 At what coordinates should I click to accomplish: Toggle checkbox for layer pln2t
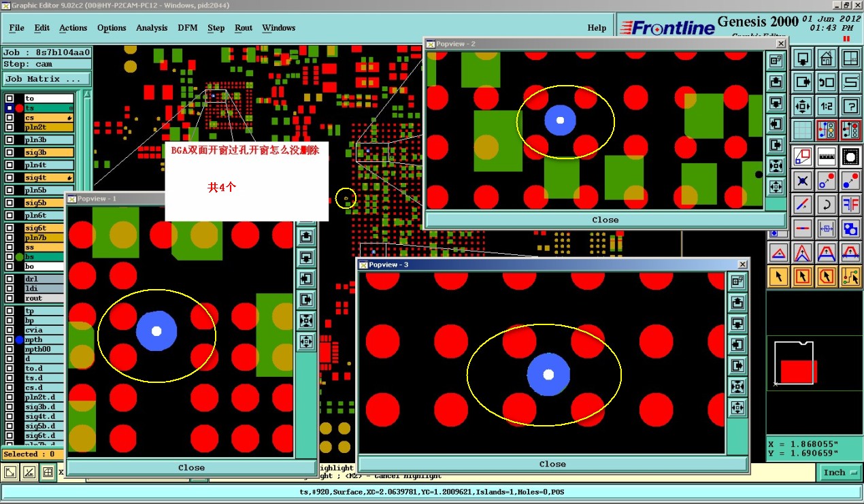point(10,127)
